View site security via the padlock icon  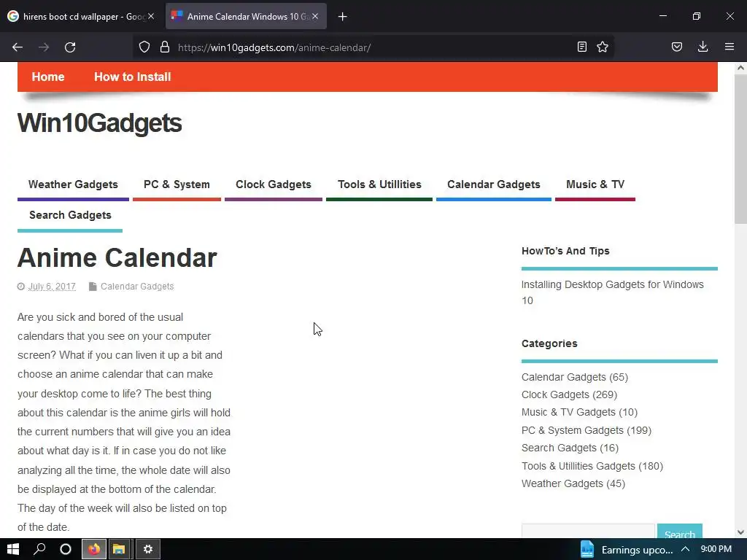(x=165, y=47)
